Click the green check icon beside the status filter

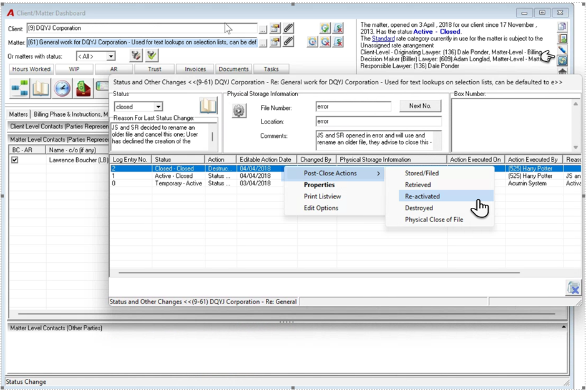[152, 56]
